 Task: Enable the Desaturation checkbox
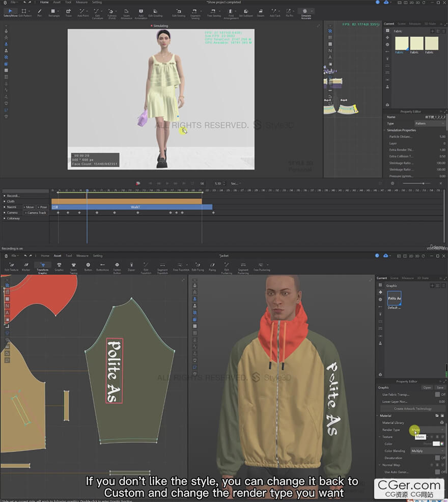click(437, 458)
